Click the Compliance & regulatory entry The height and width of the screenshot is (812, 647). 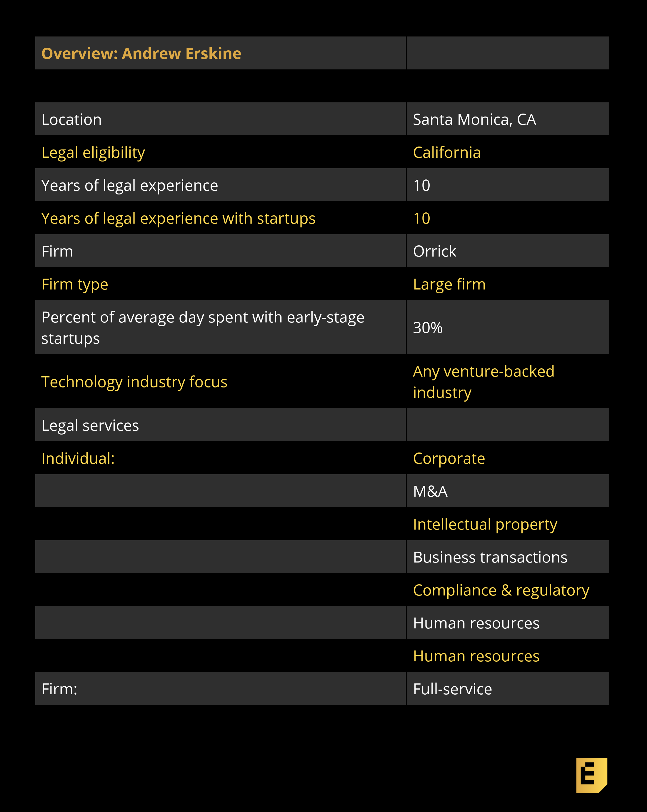[x=501, y=590]
